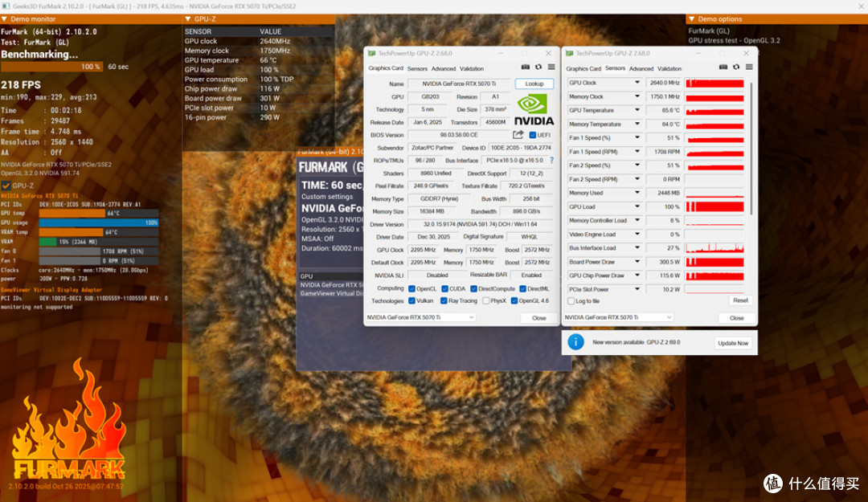Open the Memory Clock sensor dropdown

pos(637,96)
